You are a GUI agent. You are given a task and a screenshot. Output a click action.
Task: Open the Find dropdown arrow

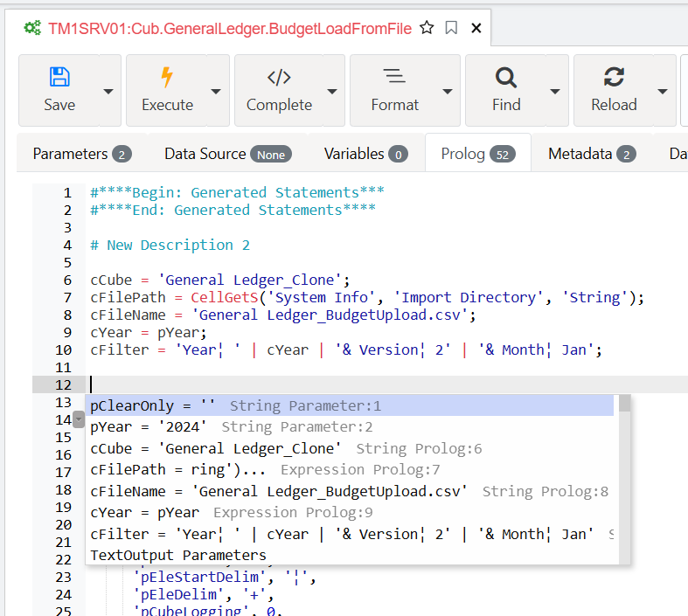(555, 91)
